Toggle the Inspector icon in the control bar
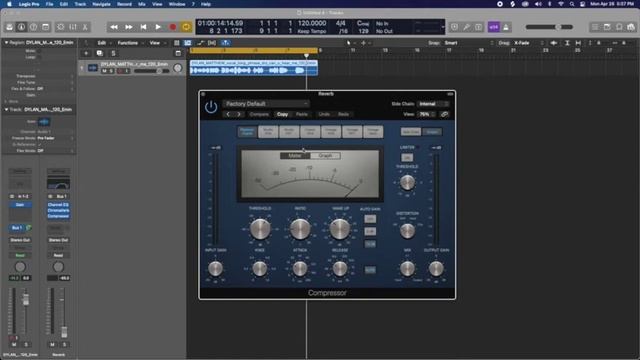 pyautogui.click(x=21, y=27)
